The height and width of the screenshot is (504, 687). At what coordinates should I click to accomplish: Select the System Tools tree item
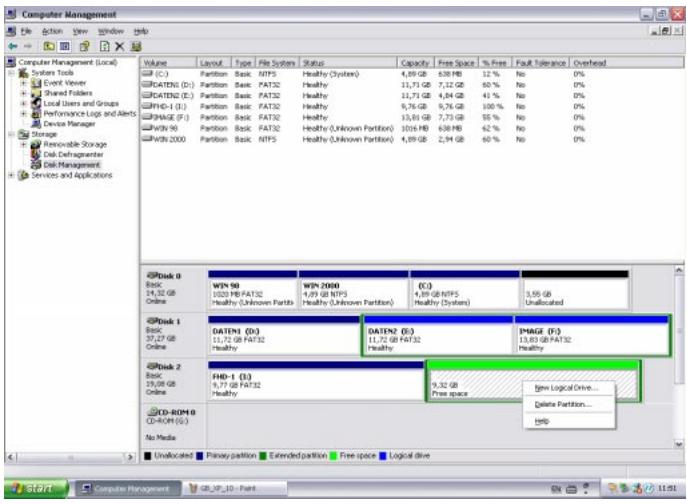coord(52,73)
